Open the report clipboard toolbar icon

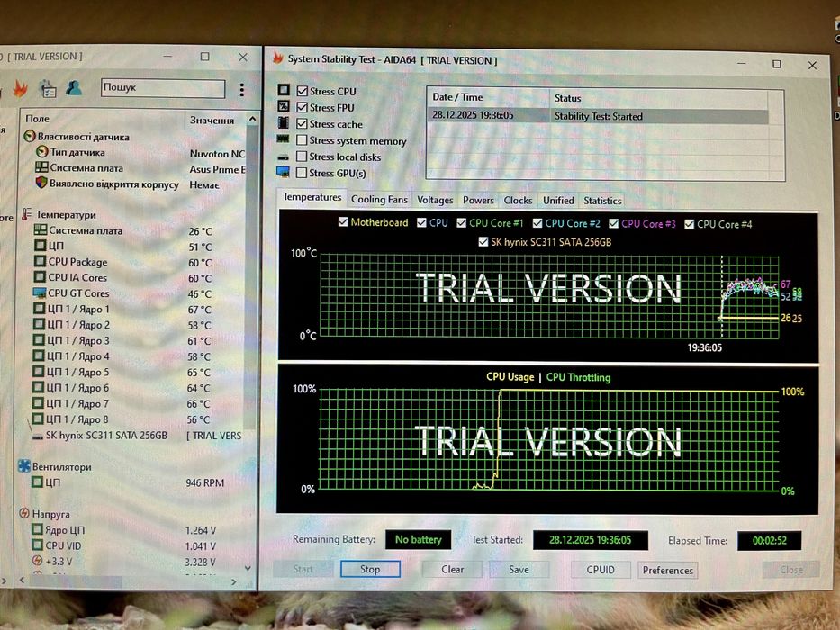pyautogui.click(x=48, y=89)
